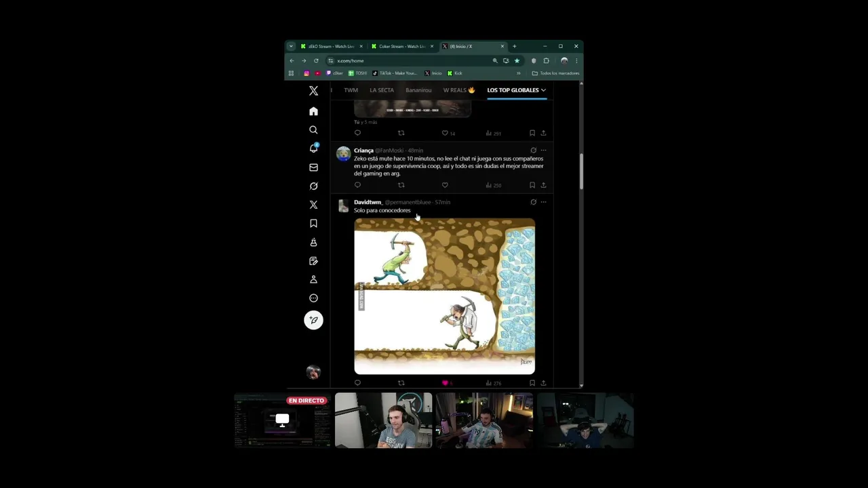Screen dimensions: 868x488
Task: Repost Criança's post
Action: click(x=401, y=185)
